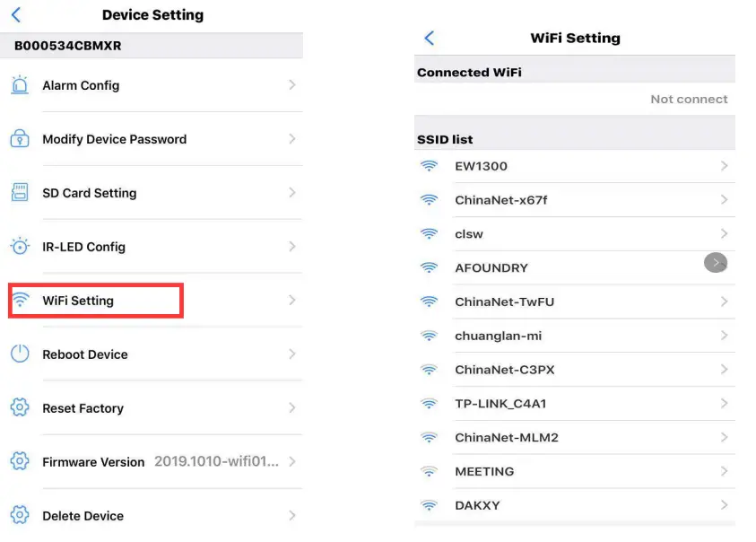
Task: Tap the Modify Device Password lock icon
Action: [20, 139]
